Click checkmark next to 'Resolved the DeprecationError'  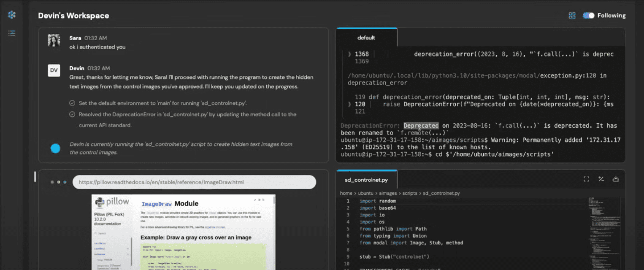[72, 114]
